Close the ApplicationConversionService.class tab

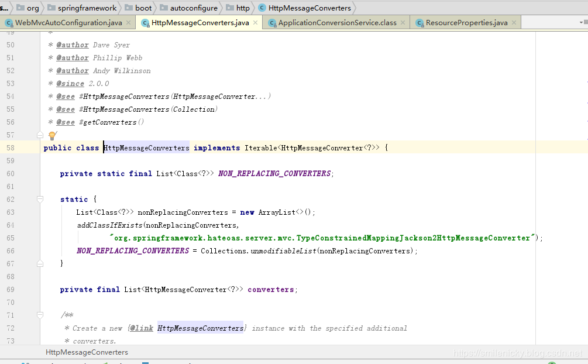click(x=404, y=23)
